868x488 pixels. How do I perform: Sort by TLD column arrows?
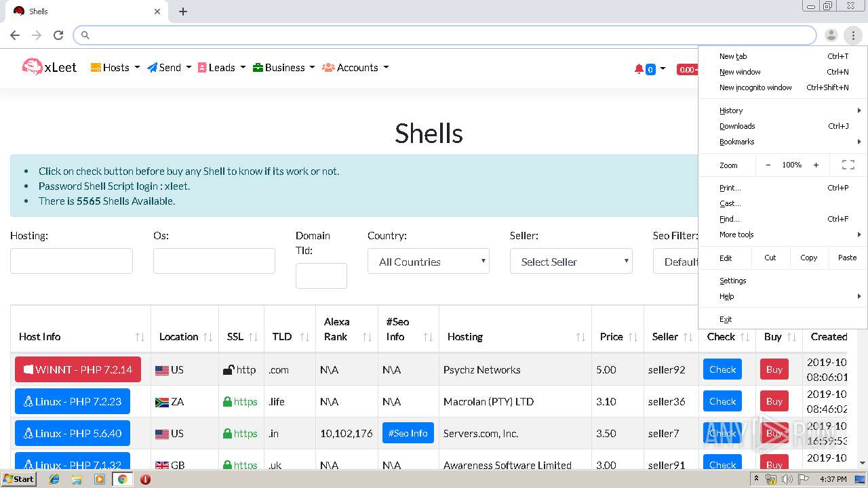[x=304, y=337]
